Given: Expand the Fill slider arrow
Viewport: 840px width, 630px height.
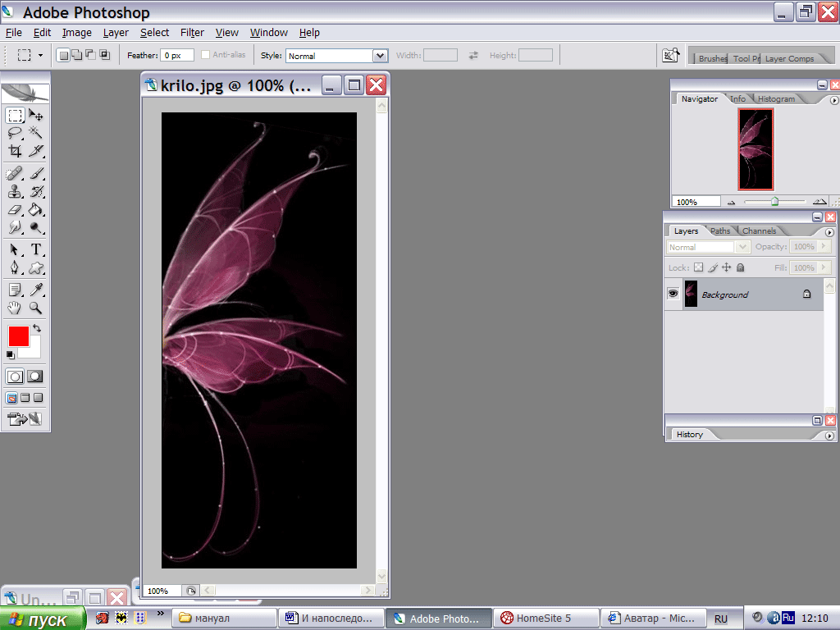Looking at the screenshot, I should click(824, 267).
